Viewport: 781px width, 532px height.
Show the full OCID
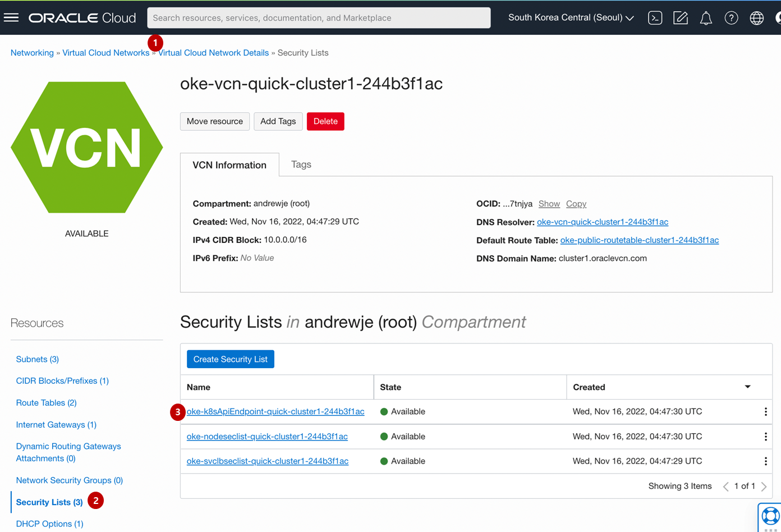point(549,204)
